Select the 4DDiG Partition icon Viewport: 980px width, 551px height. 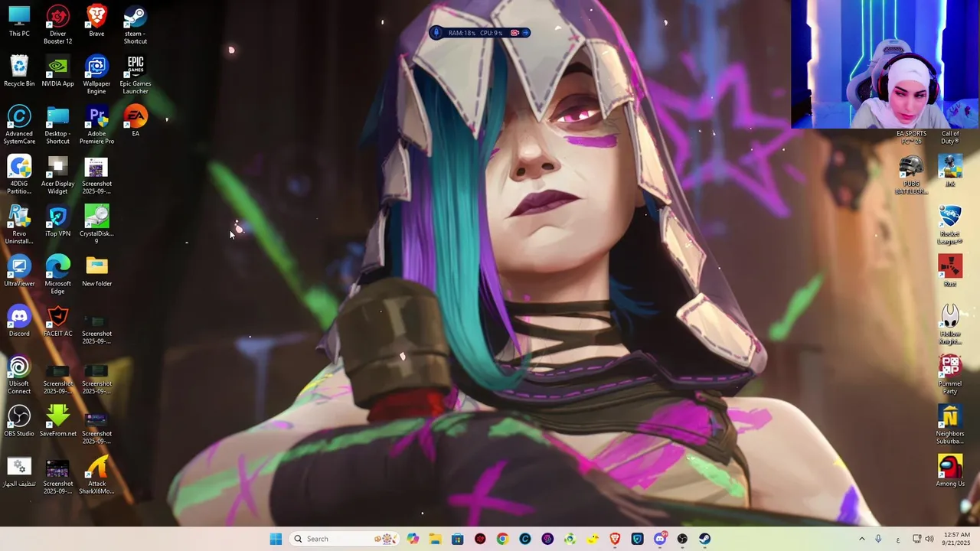coord(19,174)
